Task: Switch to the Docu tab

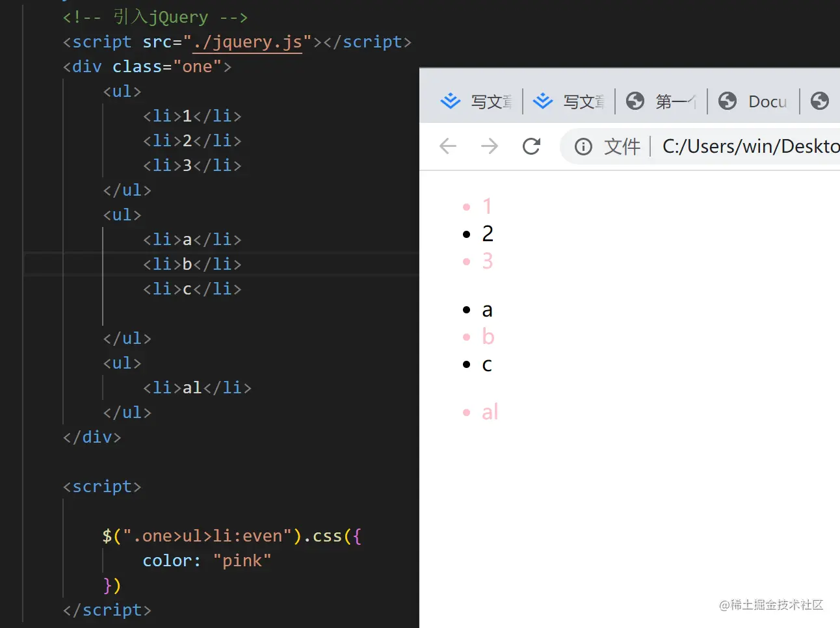Action: pos(754,101)
